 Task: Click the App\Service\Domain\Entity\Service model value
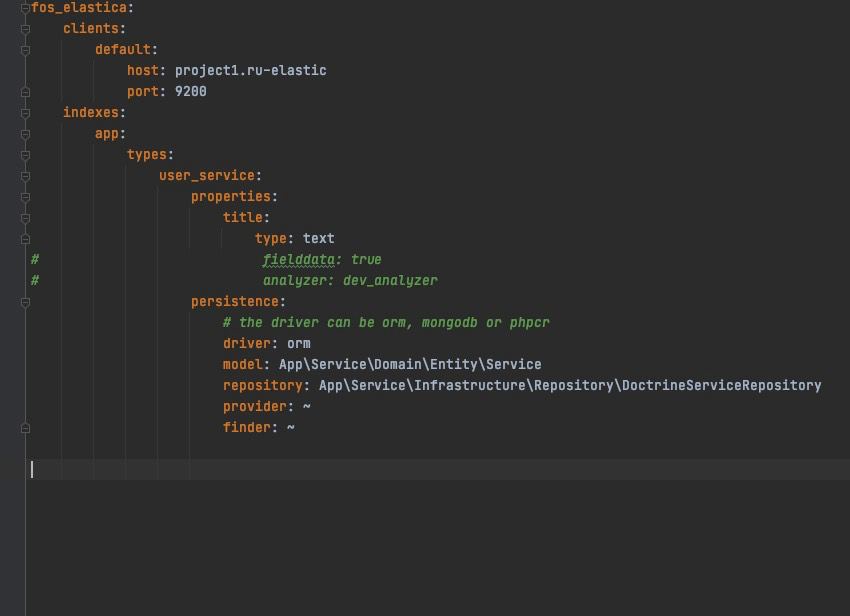click(x=410, y=364)
